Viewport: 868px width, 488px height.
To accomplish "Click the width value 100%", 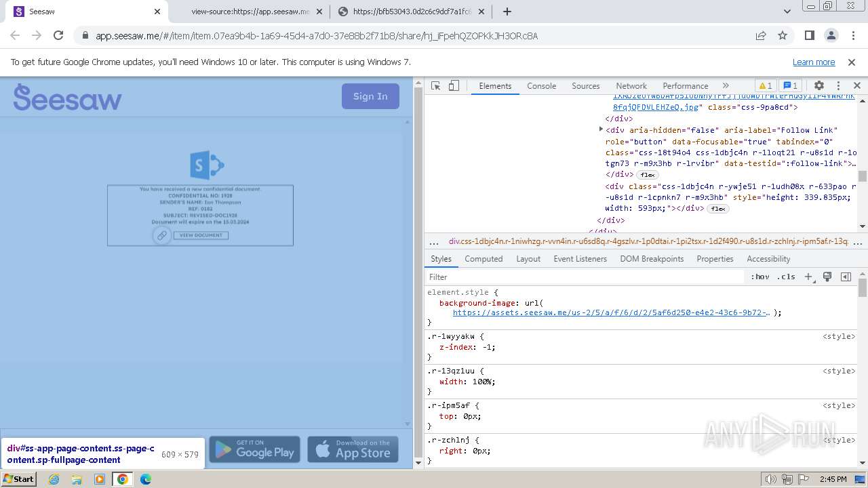I will 482,382.
